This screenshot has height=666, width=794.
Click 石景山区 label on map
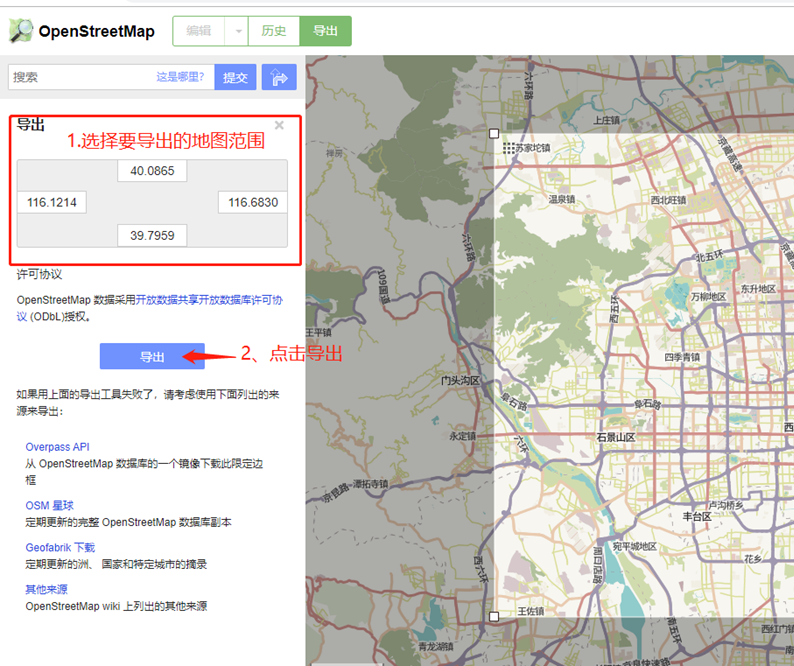click(x=615, y=437)
